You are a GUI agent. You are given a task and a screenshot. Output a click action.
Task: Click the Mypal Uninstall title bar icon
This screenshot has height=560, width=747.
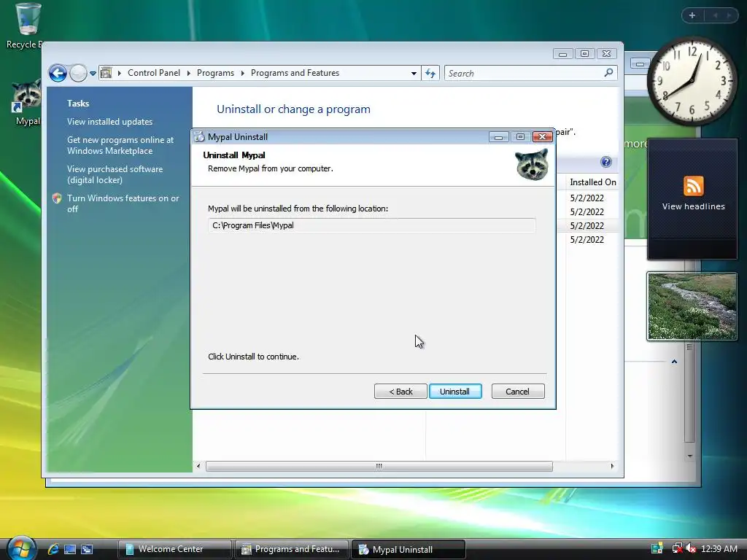pos(200,136)
